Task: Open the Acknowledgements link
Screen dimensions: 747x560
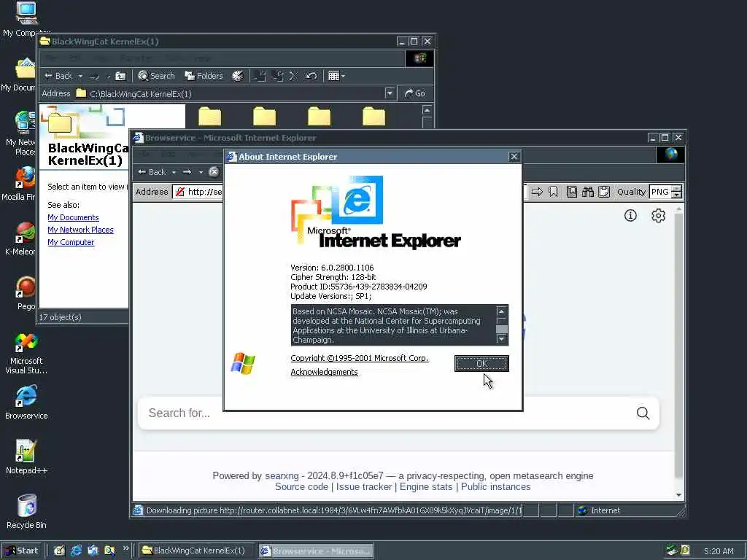Action: tap(324, 372)
